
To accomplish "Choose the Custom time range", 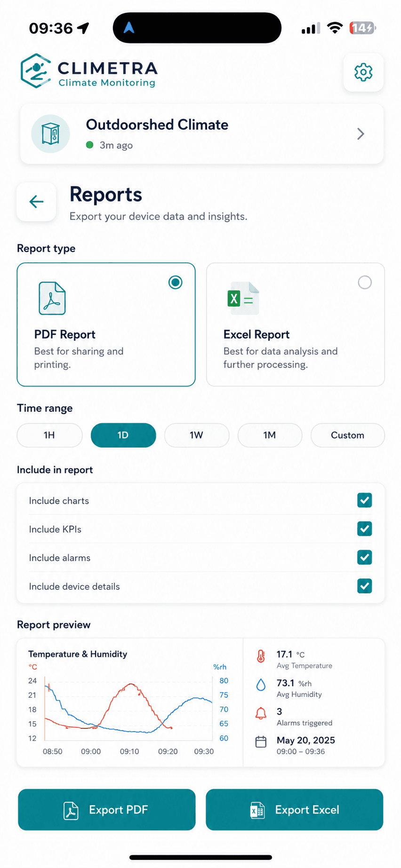I will click(x=348, y=435).
